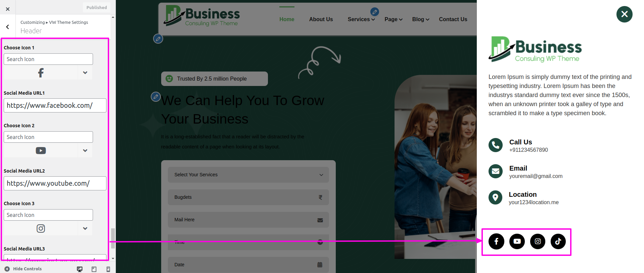Click the Published button
The height and width of the screenshot is (273, 644).
[x=96, y=7]
